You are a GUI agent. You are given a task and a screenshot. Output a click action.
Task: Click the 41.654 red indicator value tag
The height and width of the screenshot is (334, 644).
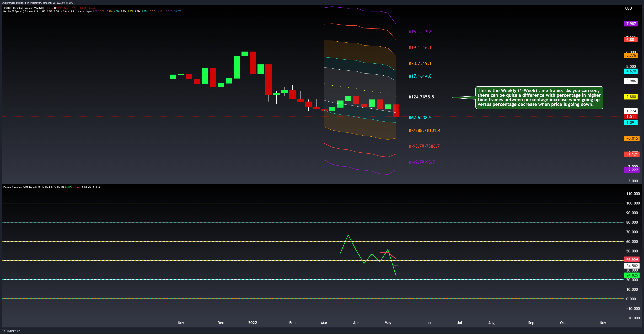click(x=631, y=259)
